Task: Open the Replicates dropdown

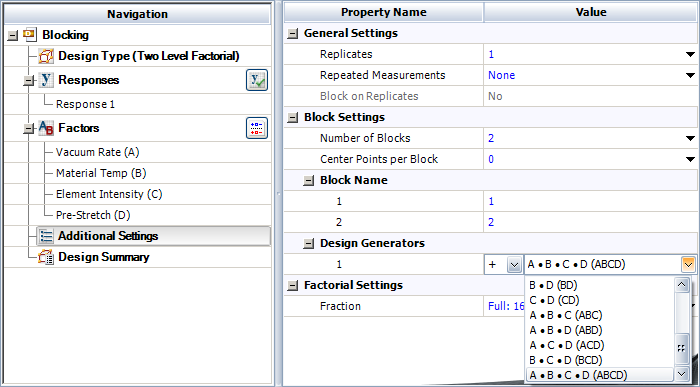Action: (x=690, y=55)
